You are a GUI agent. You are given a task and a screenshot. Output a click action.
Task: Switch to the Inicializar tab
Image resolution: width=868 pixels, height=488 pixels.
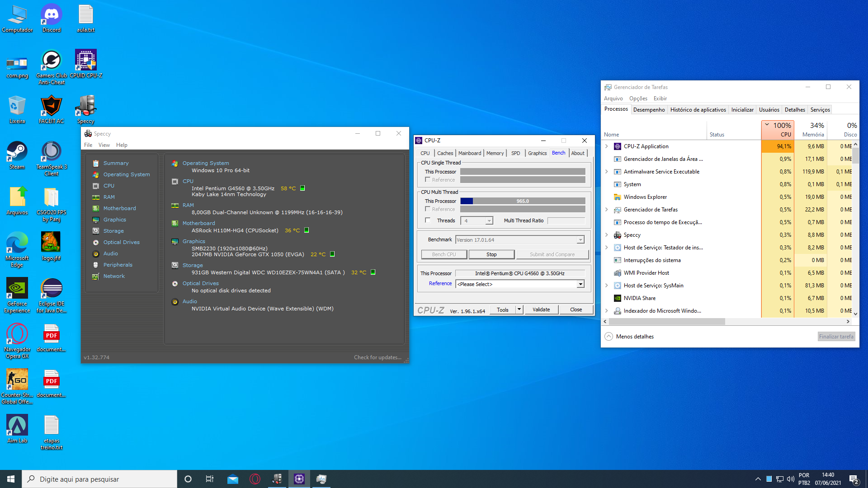pyautogui.click(x=742, y=110)
